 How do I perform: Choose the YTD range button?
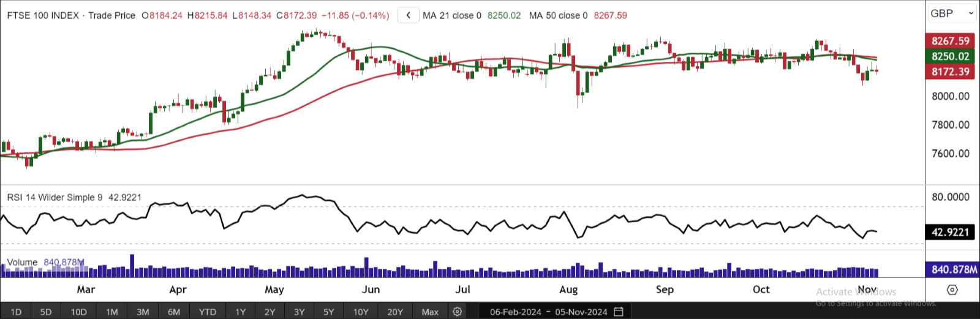coord(208,312)
